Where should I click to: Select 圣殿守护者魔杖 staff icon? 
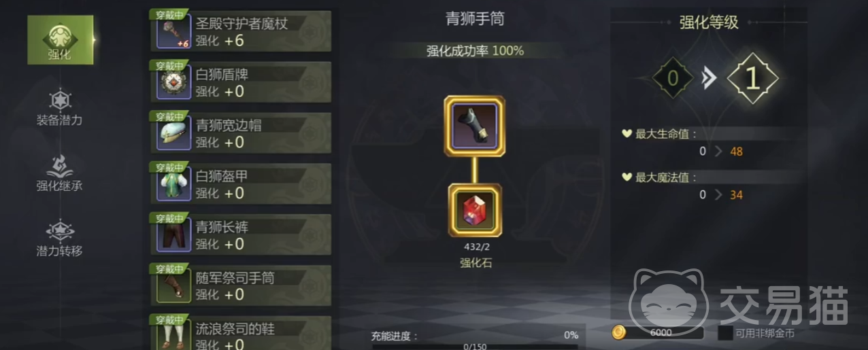click(173, 32)
